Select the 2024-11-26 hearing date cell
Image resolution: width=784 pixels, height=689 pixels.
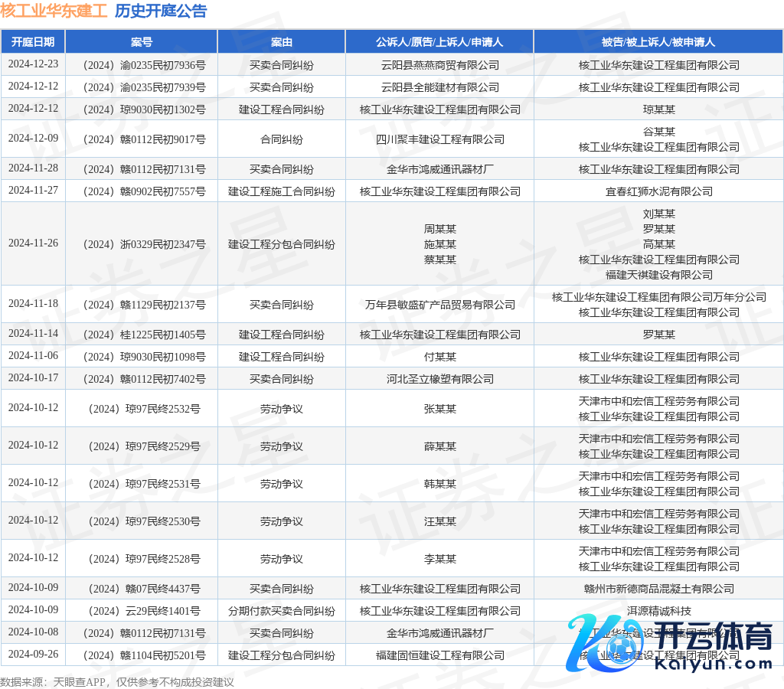click(33, 243)
